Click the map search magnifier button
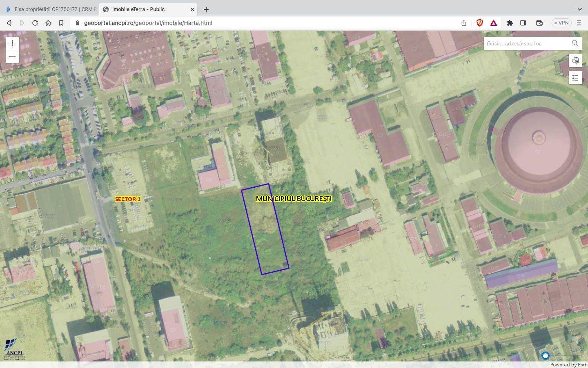Screen dimensions: 588x368 click(x=575, y=43)
